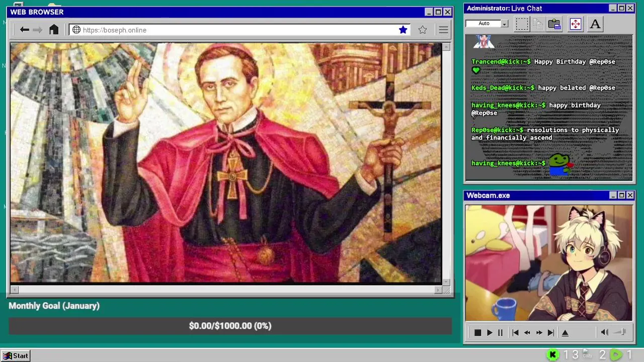644x362 pixels.
Task: Focus the boseph.online address field
Action: [x=239, y=30]
